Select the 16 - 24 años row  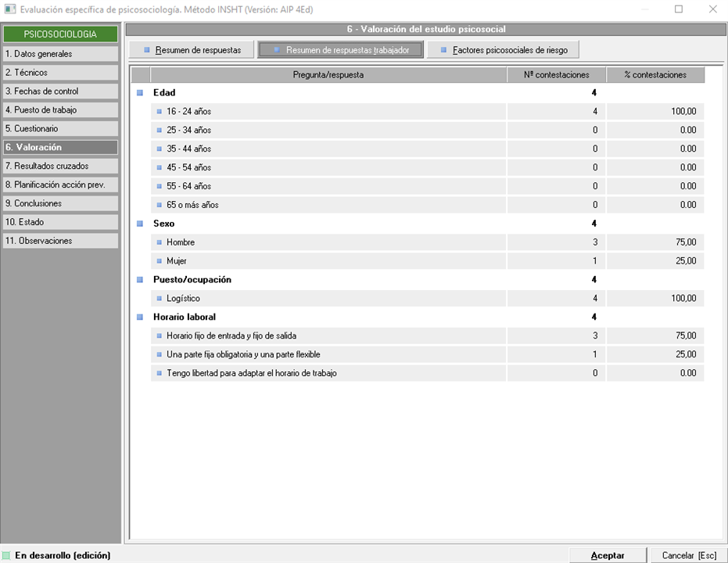tap(328, 112)
